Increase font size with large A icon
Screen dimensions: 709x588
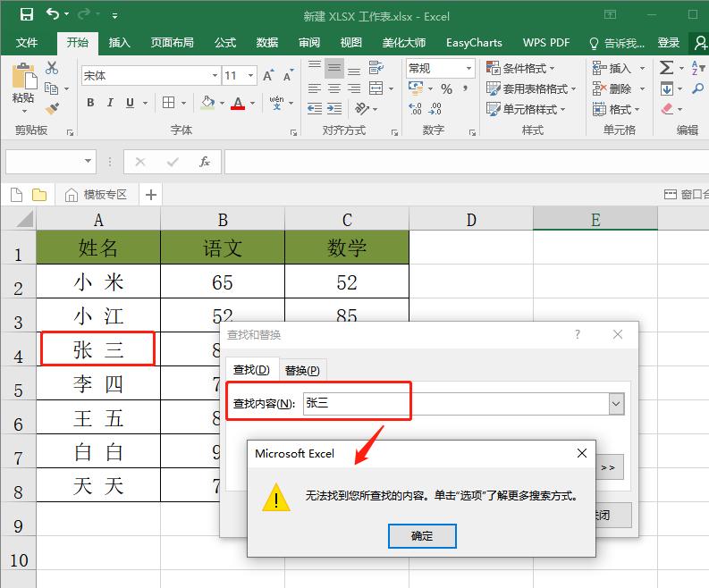click(x=268, y=75)
